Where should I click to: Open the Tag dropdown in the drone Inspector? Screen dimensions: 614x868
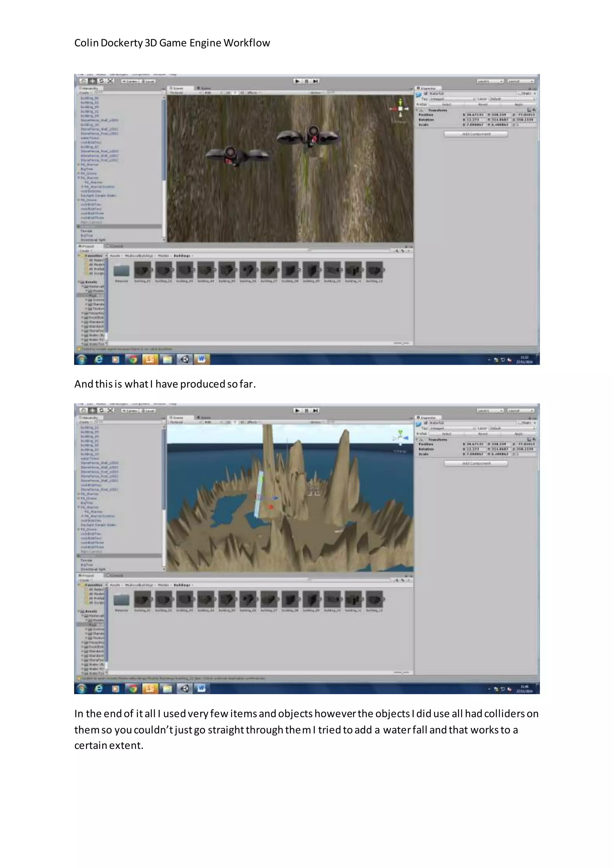click(453, 99)
